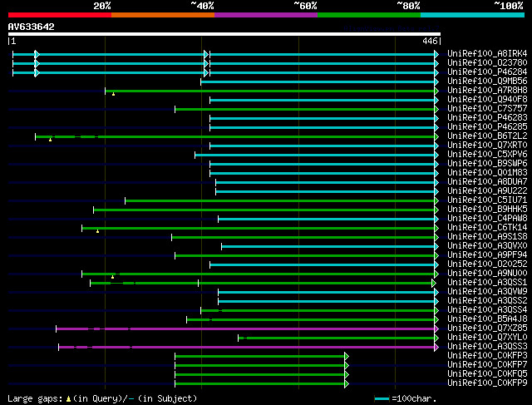Image resolution: width=532 pixels, height=405 pixels.
Task: Click the query name AV633642
Action: pos(32,27)
